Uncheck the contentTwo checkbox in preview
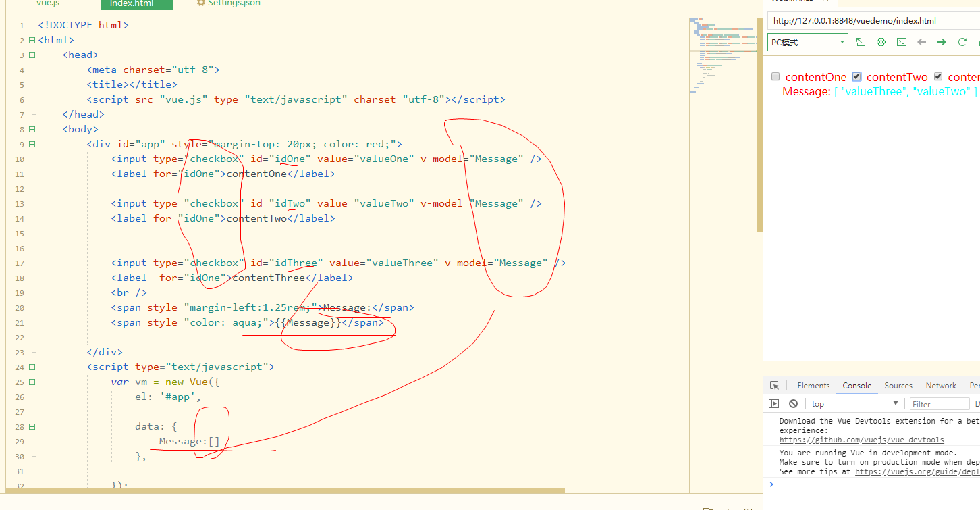Image resolution: width=980 pixels, height=510 pixels. 856,76
